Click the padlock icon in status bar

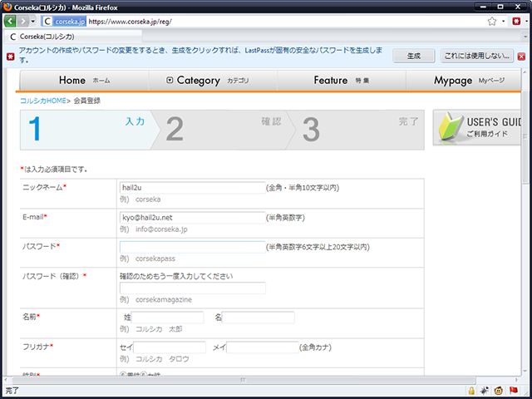click(471, 390)
